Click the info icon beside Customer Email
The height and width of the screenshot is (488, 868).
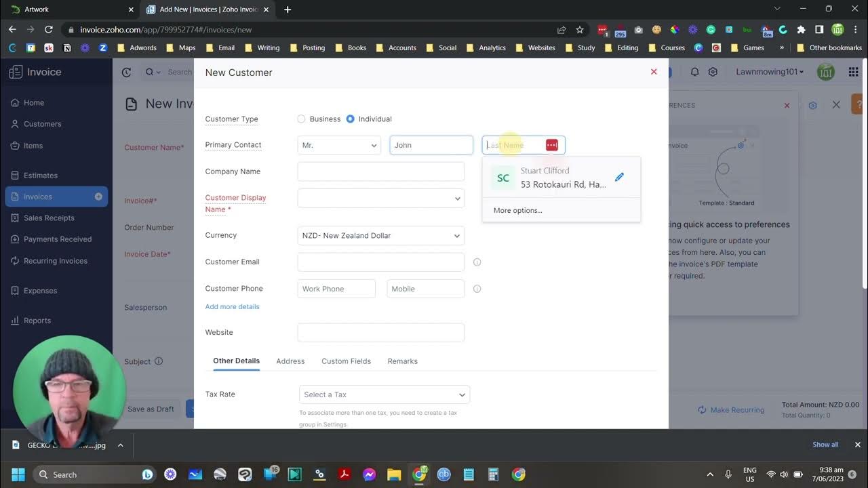(477, 262)
